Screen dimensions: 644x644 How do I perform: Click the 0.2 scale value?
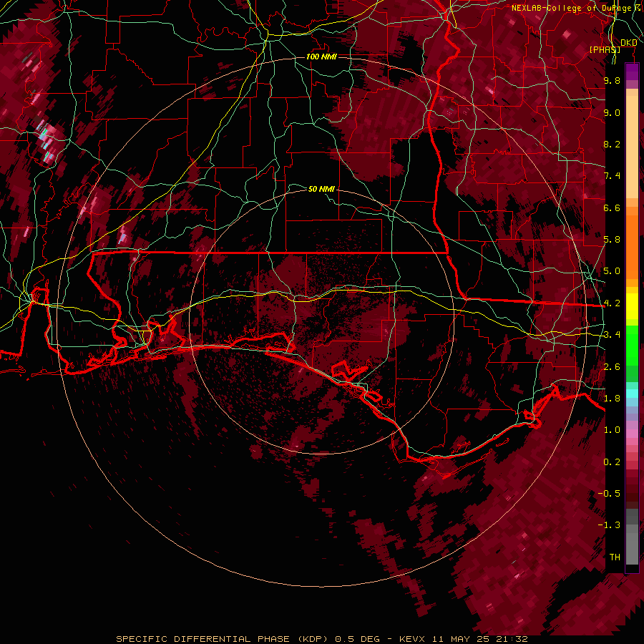click(612, 462)
